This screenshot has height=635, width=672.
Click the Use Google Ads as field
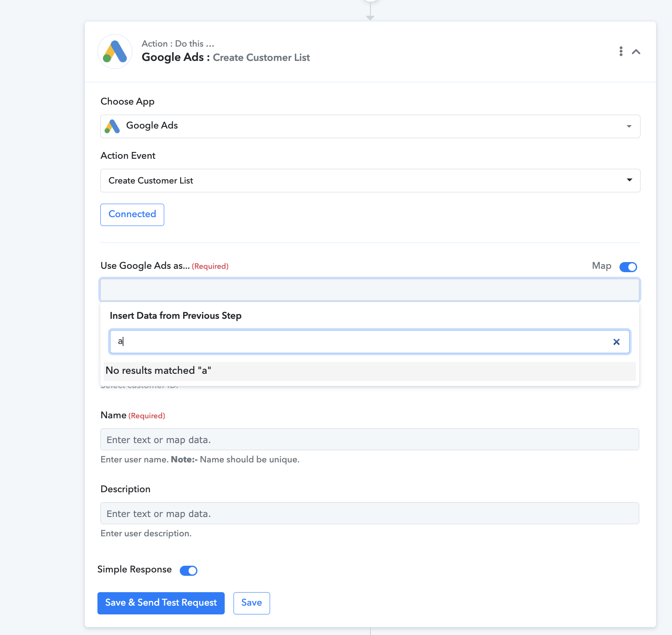(x=370, y=290)
